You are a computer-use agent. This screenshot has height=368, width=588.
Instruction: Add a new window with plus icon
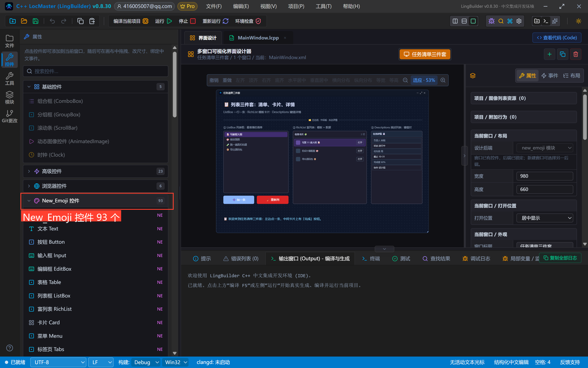pos(549,54)
